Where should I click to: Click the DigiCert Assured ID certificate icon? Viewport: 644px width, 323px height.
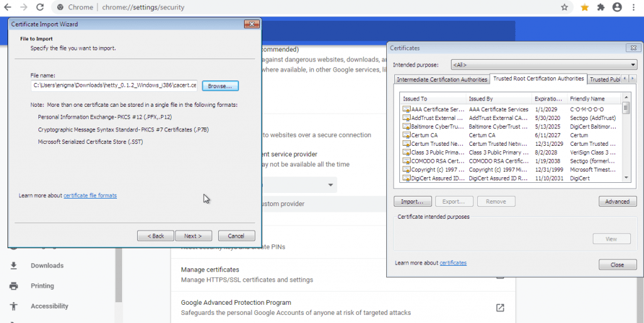pos(406,178)
